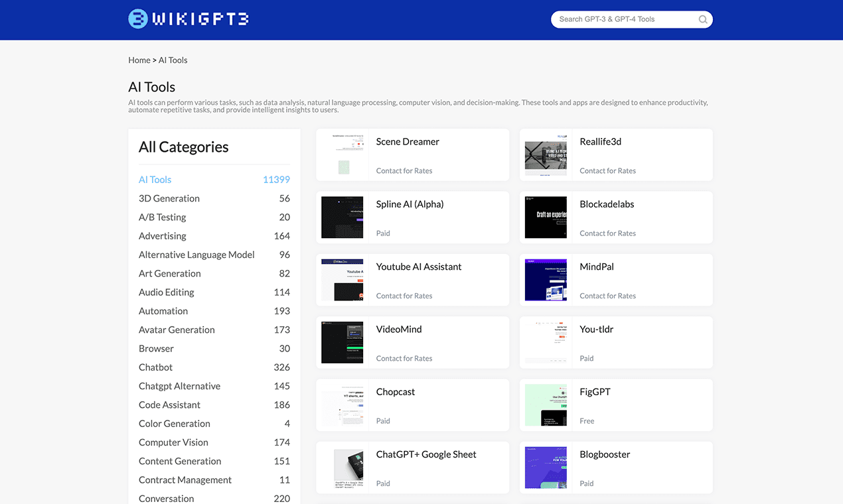Viewport: 843px width, 504px height.
Task: Open Audio Editing category
Action: (167, 292)
